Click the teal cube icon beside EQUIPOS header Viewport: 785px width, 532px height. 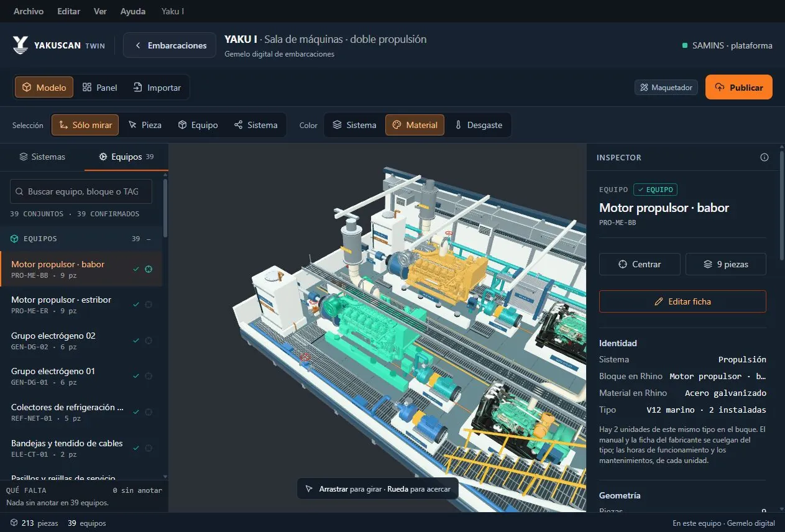14,239
